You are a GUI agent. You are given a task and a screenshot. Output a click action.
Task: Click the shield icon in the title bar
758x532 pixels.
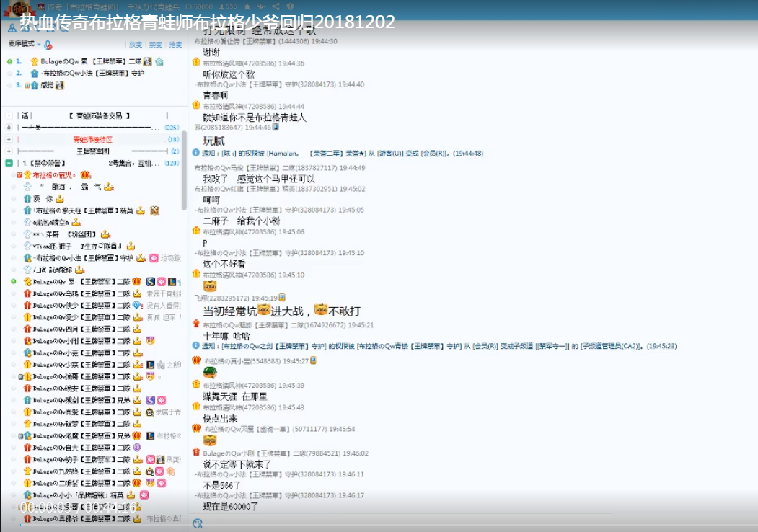pos(290,6)
